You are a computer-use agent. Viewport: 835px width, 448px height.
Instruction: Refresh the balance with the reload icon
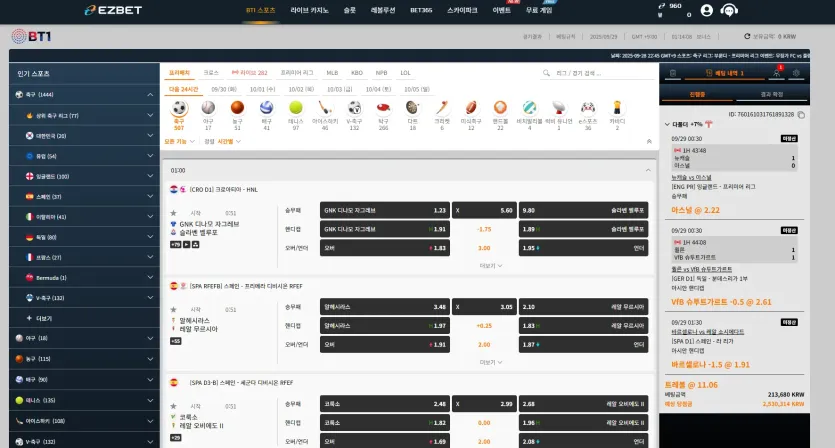click(x=747, y=36)
